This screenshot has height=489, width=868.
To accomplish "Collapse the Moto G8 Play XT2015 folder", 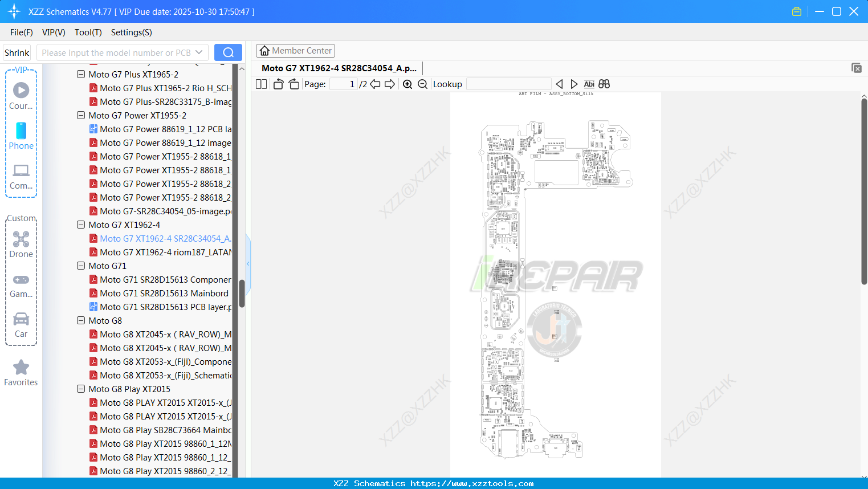I will pos(81,389).
